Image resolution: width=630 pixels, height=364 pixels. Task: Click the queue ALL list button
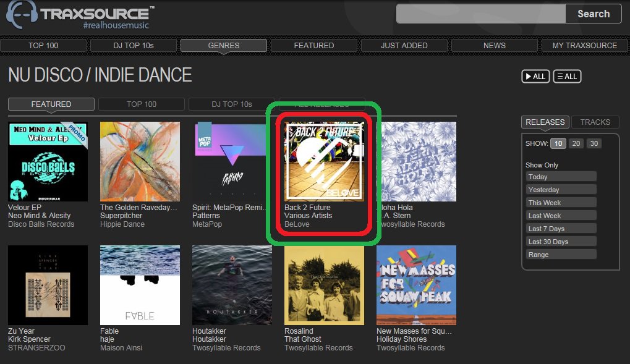coord(567,77)
